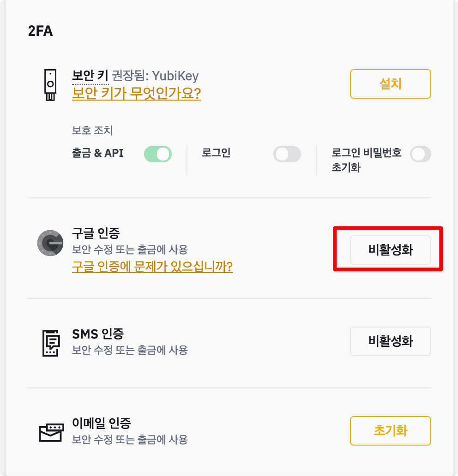Click the 2FA section heading
The width and height of the screenshot is (458, 476).
40,31
